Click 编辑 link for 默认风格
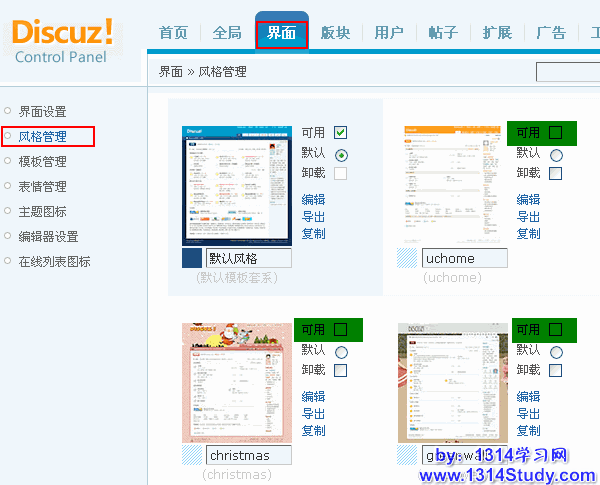 [313, 199]
